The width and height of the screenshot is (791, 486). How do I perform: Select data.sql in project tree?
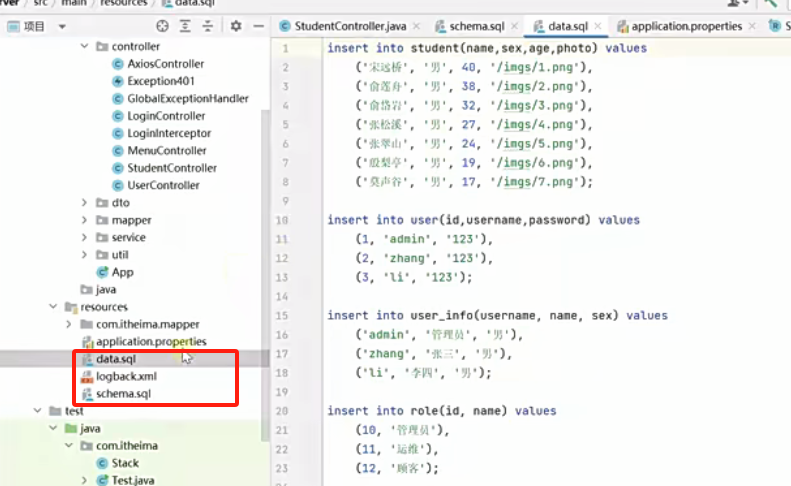116,359
